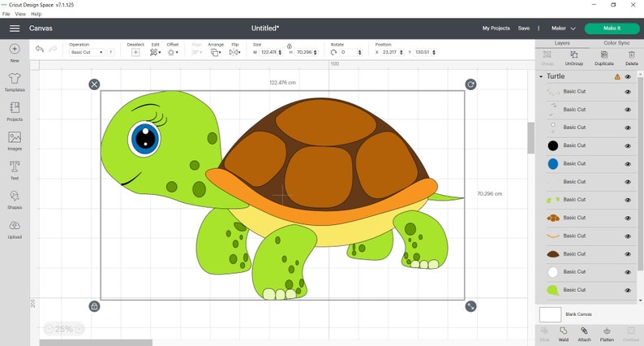Click the rotate handle on turtle selection

pos(471,84)
